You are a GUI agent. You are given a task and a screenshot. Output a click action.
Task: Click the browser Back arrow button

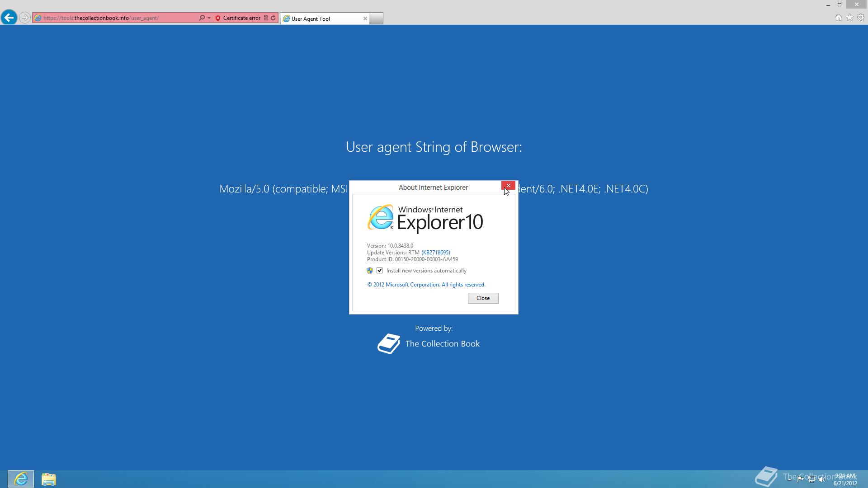(x=9, y=18)
